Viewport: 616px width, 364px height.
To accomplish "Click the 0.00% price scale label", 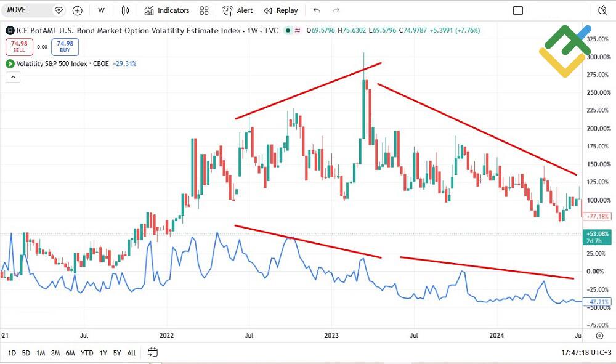I will (x=595, y=272).
